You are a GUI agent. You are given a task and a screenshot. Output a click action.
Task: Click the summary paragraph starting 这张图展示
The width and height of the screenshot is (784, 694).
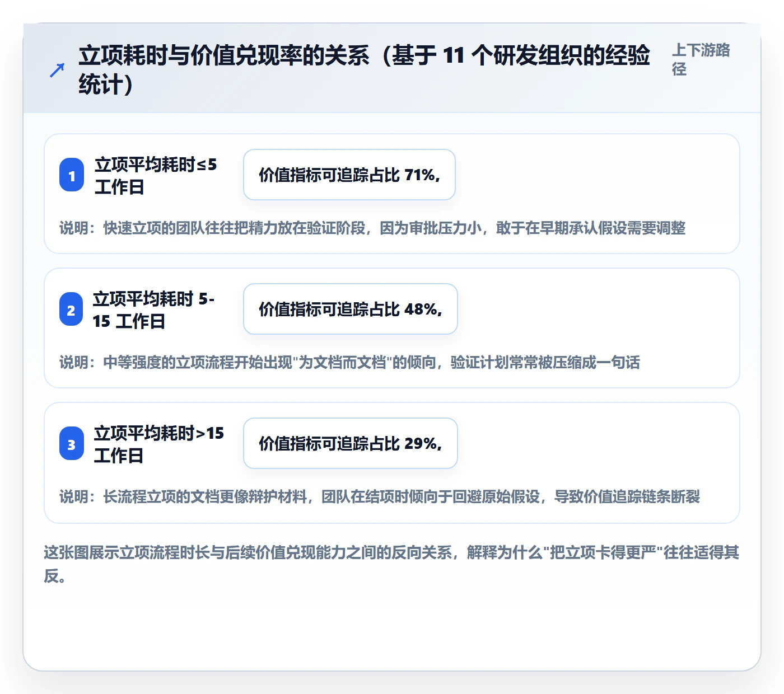point(392,564)
